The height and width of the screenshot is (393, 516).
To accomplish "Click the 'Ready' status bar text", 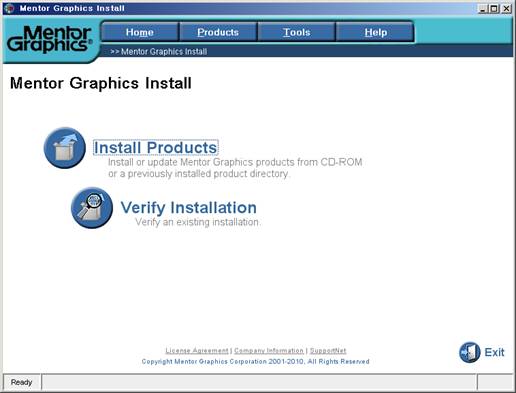I will coord(21,382).
